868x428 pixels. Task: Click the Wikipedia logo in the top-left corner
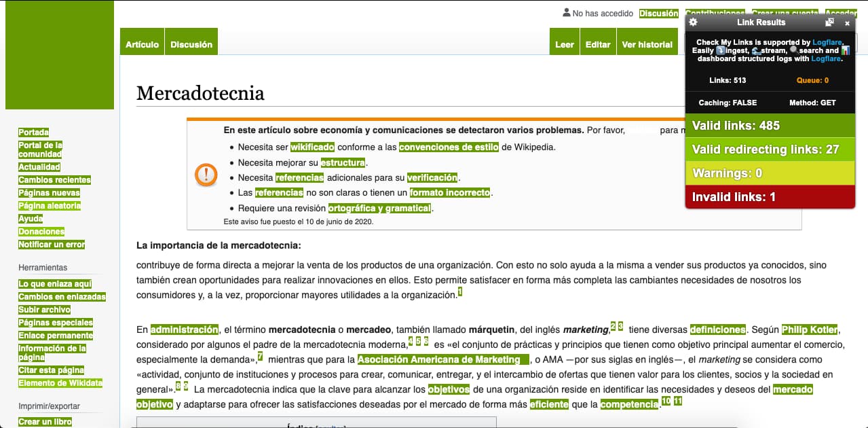pos(60,54)
